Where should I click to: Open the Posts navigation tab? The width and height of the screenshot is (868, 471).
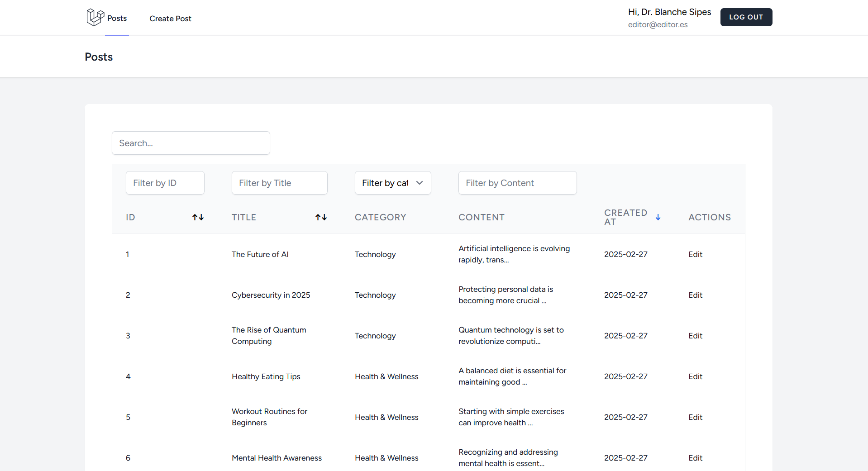point(117,18)
